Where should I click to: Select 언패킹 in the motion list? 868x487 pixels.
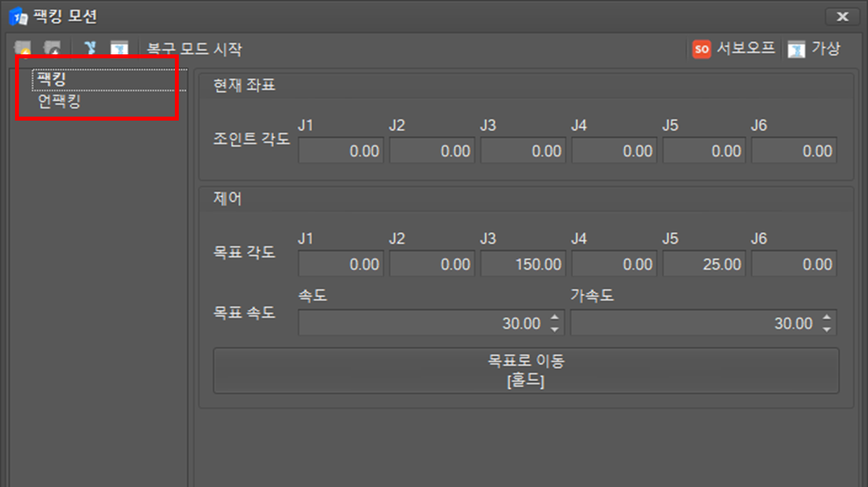(59, 102)
